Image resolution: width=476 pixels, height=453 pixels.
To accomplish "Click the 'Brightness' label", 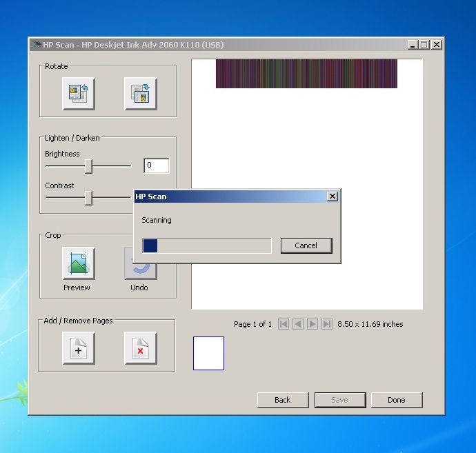I will 62,154.
